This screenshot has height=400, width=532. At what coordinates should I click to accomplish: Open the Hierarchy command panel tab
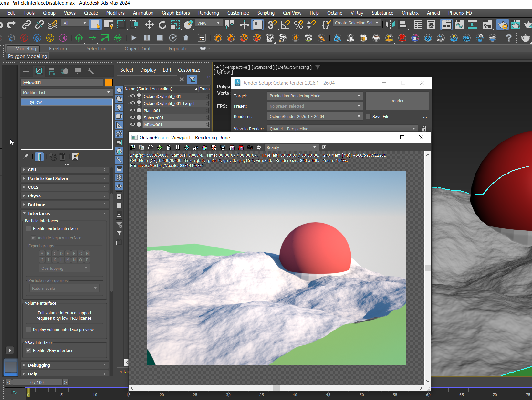(52, 71)
